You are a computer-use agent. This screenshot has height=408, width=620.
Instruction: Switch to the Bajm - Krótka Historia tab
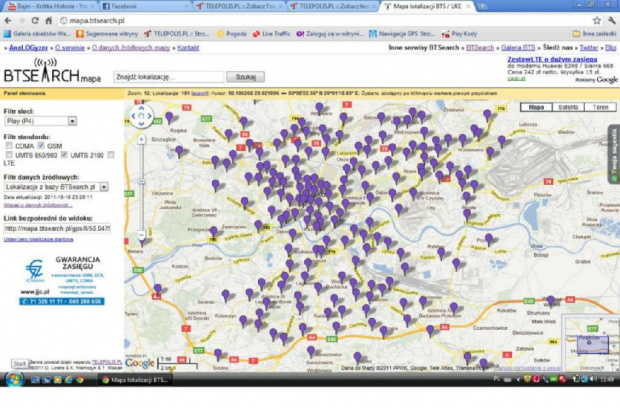tap(51, 6)
